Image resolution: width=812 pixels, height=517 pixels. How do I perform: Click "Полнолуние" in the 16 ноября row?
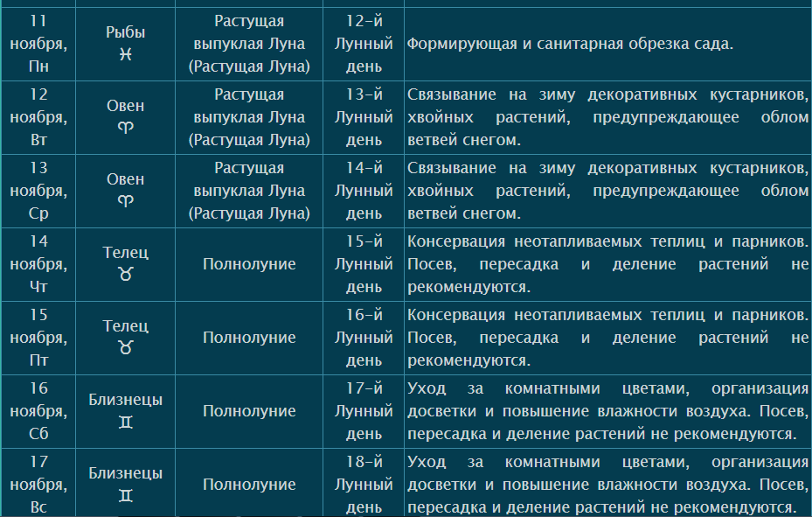click(x=249, y=411)
